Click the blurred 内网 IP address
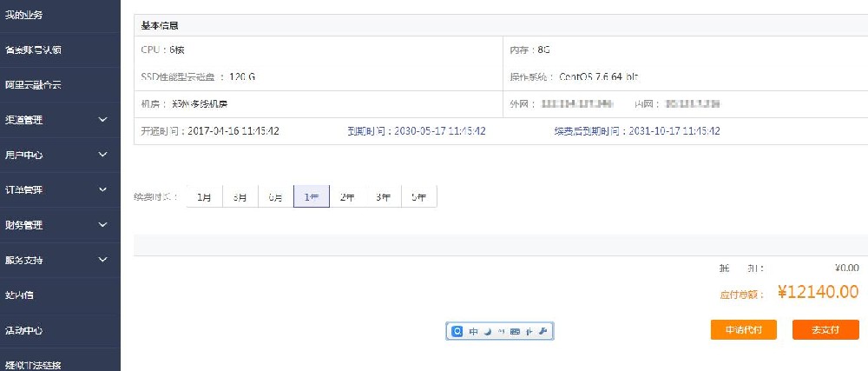868x371 pixels. pos(693,104)
